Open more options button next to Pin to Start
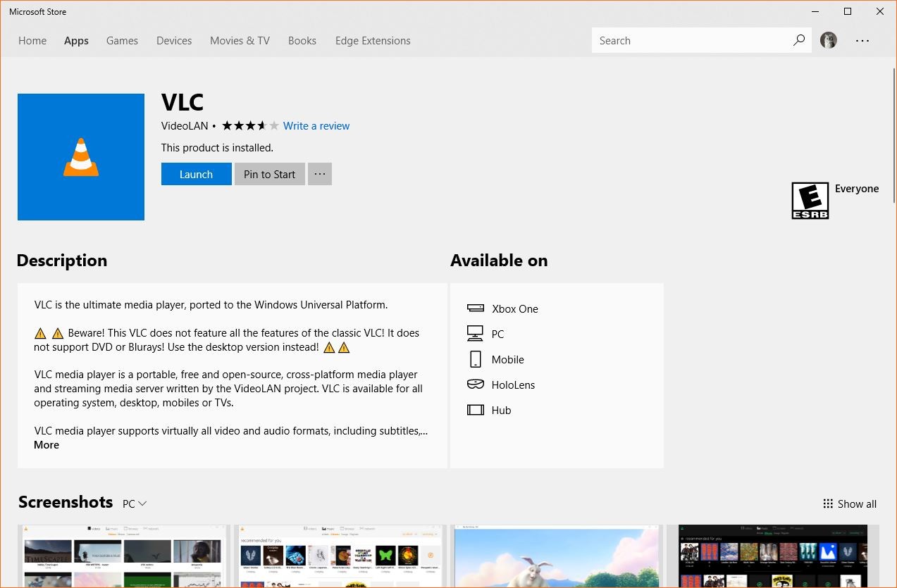The image size is (897, 588). tap(320, 174)
